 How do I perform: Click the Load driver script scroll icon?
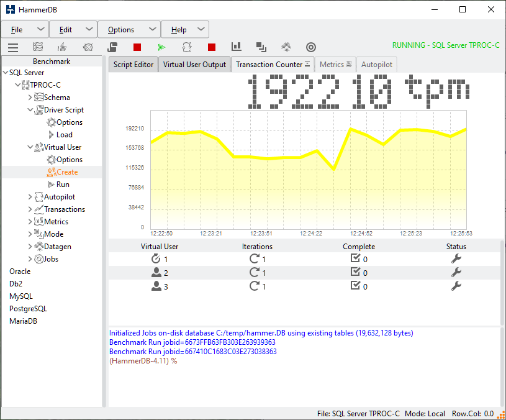coord(112,47)
